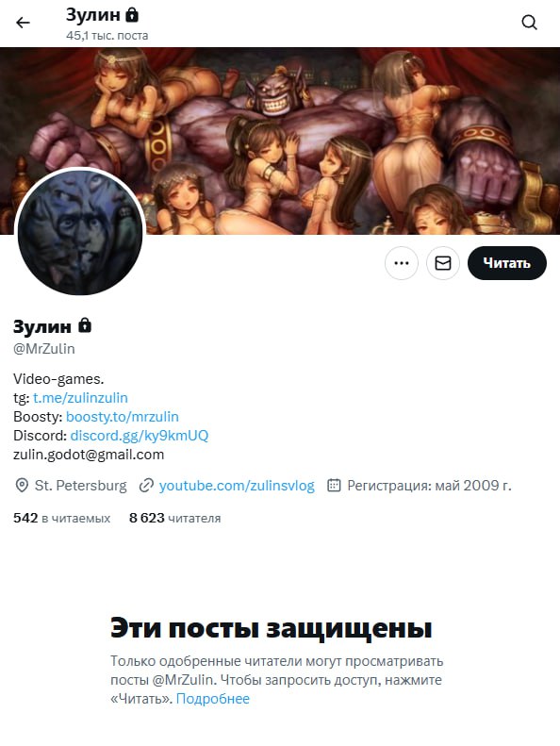560x746 pixels.
Task: Open the discord.gg/ky9kmUQ invite link
Action: pyautogui.click(x=140, y=436)
